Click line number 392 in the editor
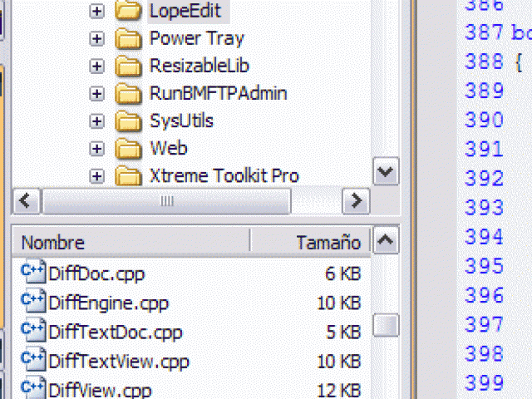The image size is (532, 399). pyautogui.click(x=484, y=178)
